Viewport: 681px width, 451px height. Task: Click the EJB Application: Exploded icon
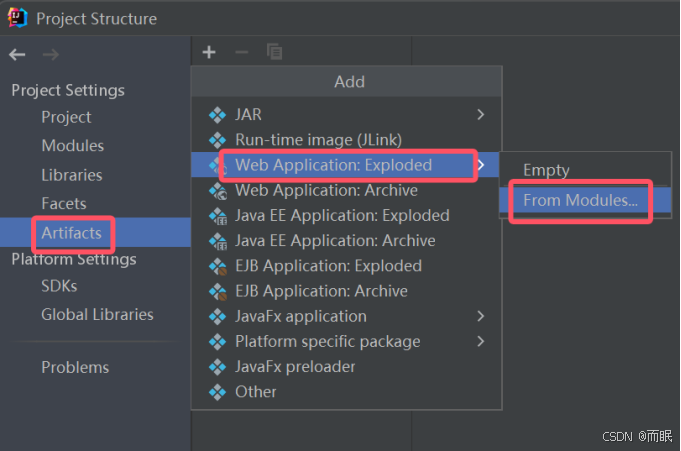(x=218, y=266)
